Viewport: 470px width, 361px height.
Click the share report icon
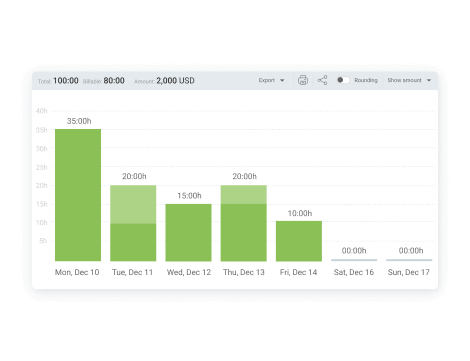(322, 80)
